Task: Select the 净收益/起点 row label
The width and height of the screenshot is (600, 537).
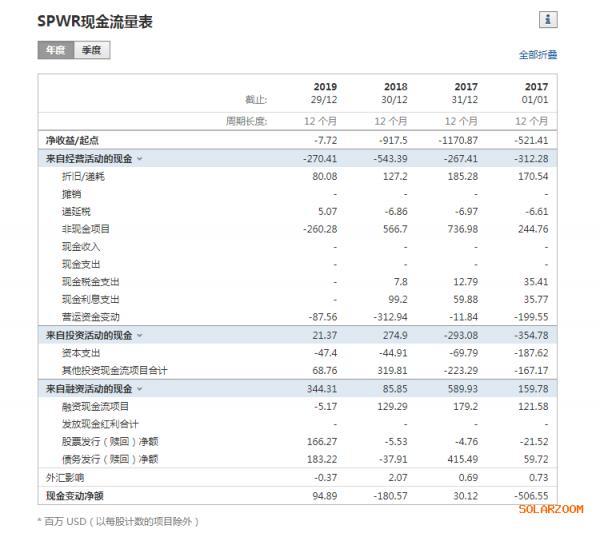Action: tap(72, 140)
